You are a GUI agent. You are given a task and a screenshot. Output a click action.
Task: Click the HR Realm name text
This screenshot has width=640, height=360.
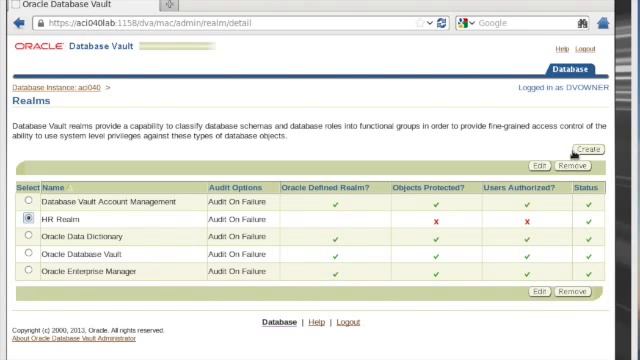click(60, 220)
